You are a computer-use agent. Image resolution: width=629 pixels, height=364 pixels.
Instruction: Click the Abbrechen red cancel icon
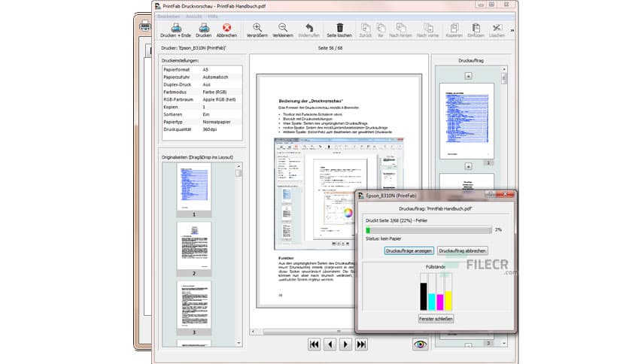point(226,29)
